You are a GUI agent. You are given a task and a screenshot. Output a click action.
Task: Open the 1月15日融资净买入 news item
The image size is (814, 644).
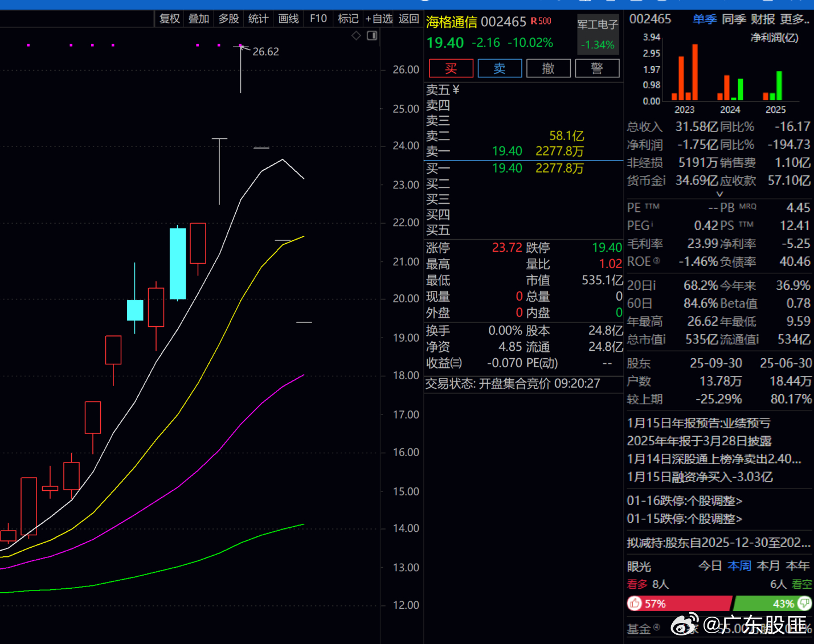pyautogui.click(x=700, y=477)
